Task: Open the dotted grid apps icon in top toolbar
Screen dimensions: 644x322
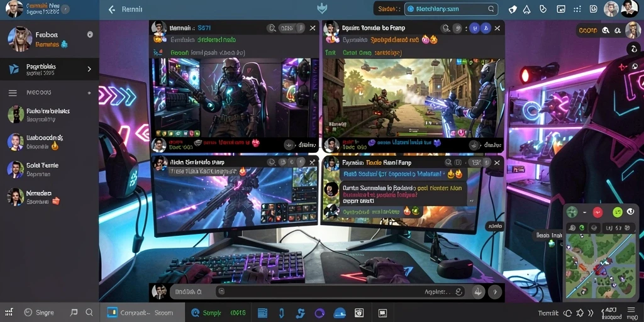Action: pyautogui.click(x=577, y=9)
